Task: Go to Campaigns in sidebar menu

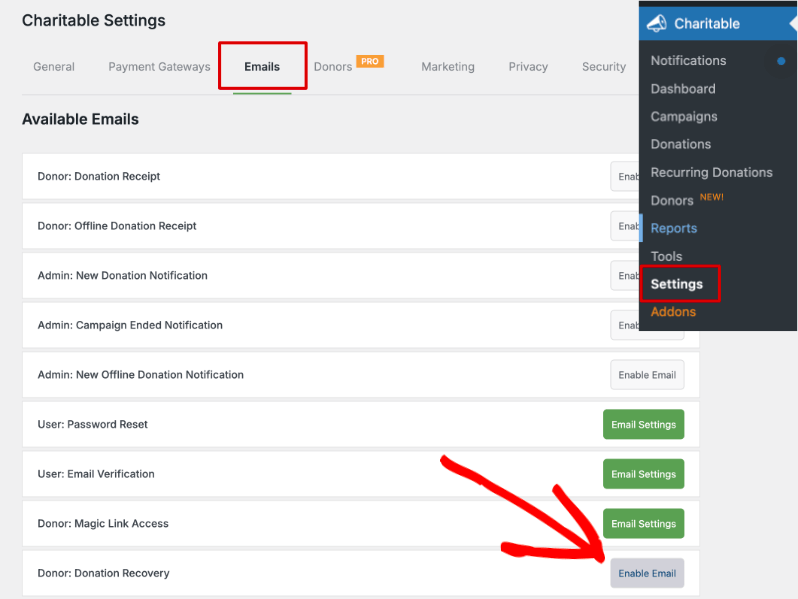Action: (x=684, y=117)
